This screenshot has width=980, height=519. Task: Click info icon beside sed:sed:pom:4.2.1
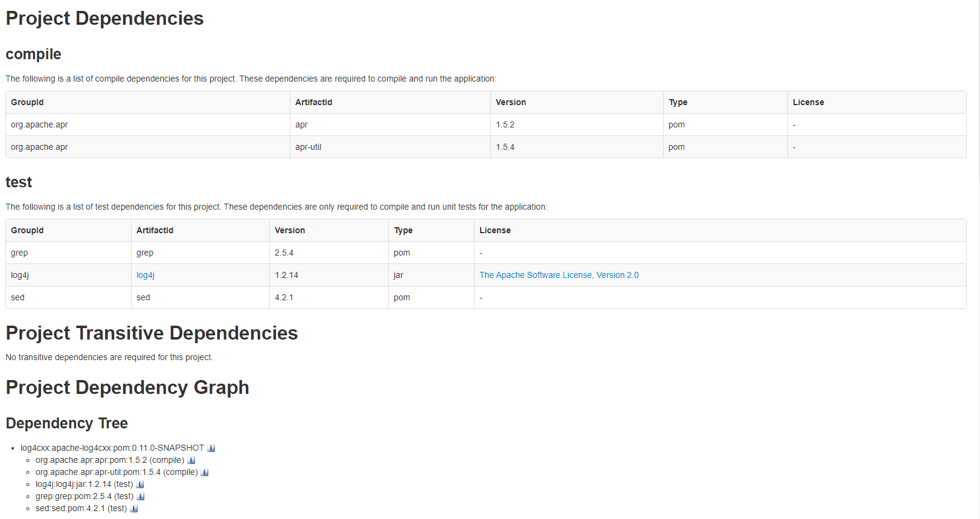tap(134, 509)
